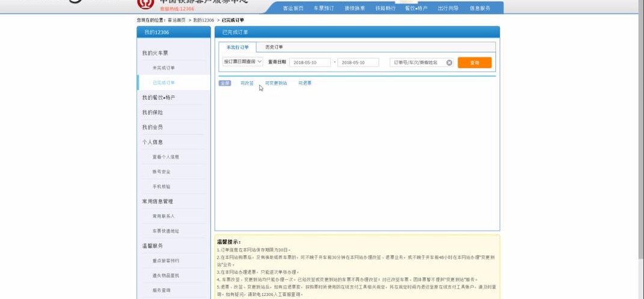Expand the 按订票日期查询 dropdown
The width and height of the screenshot is (644, 299).
(x=243, y=61)
